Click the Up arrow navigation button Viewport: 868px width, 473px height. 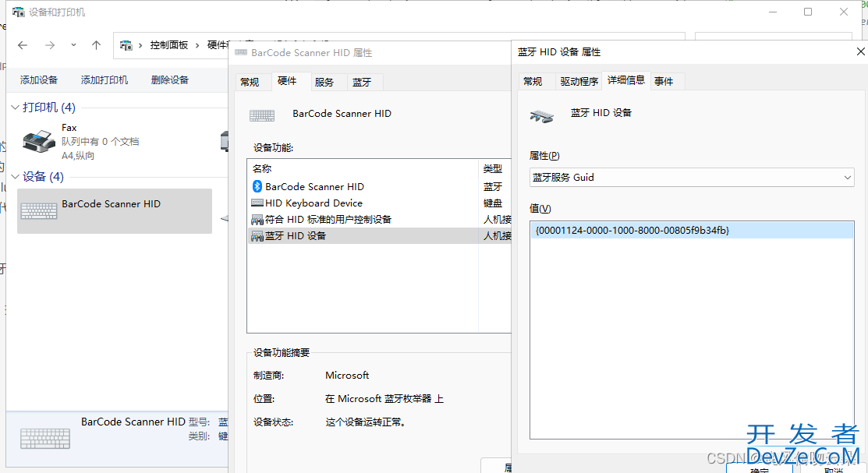click(x=97, y=45)
